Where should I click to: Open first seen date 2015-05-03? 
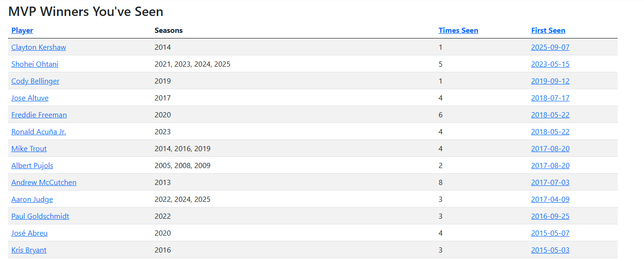coord(550,250)
